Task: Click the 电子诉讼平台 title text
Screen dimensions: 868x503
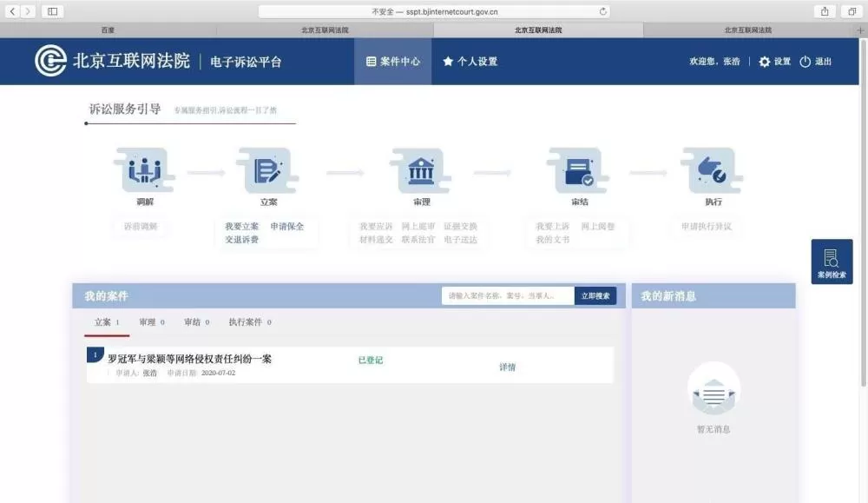Action: pos(246,62)
